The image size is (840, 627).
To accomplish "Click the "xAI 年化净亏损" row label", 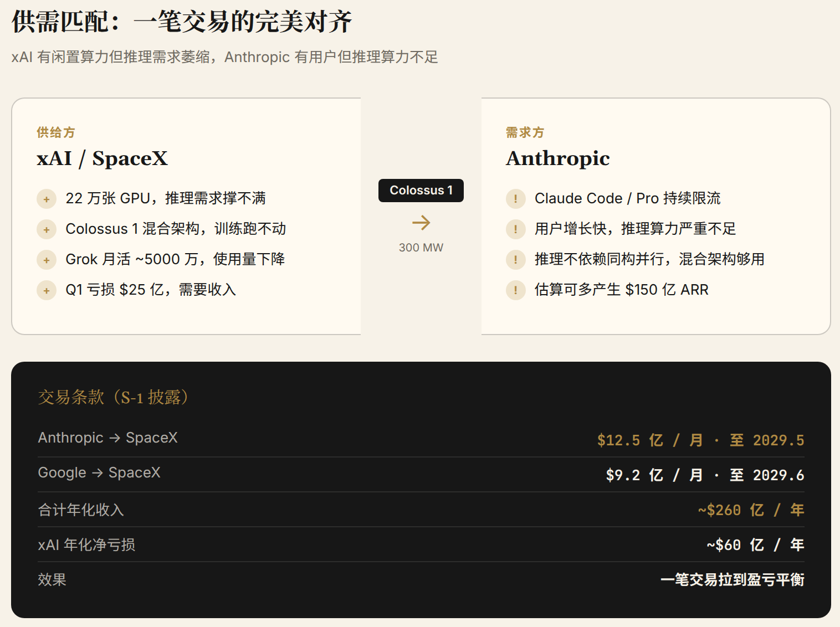I will tap(86, 544).
